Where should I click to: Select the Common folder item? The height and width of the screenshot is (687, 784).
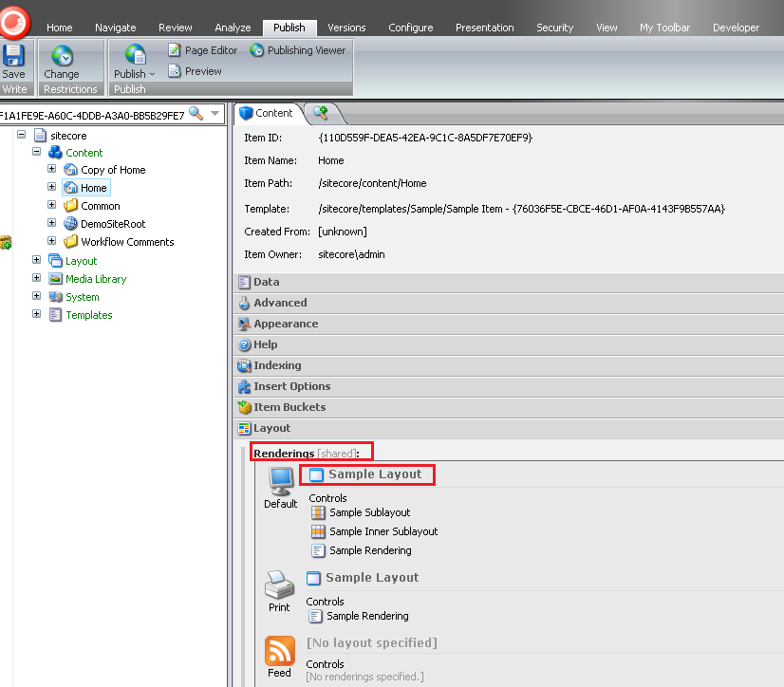[x=92, y=206]
